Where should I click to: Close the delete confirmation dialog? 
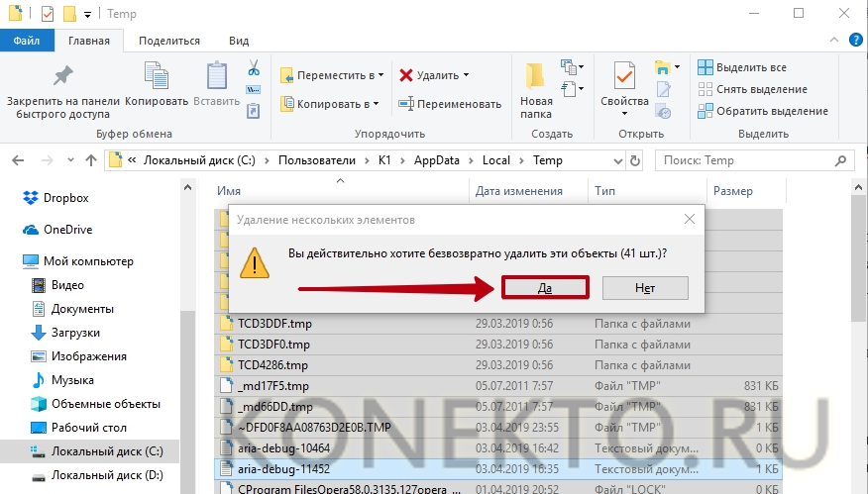click(690, 219)
